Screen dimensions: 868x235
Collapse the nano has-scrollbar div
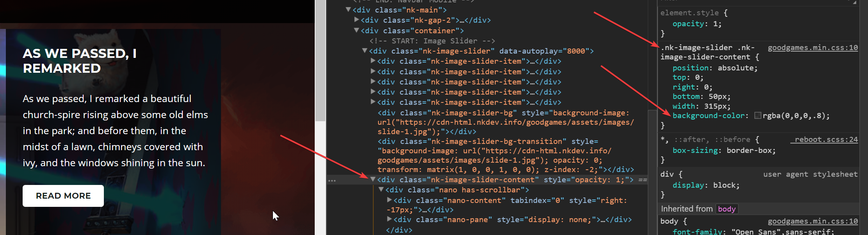[381, 190]
